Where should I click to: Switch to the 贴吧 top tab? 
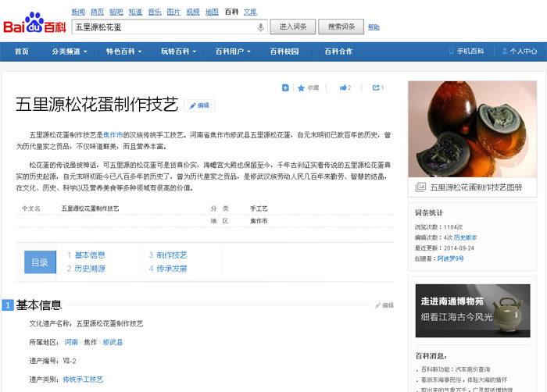click(116, 12)
